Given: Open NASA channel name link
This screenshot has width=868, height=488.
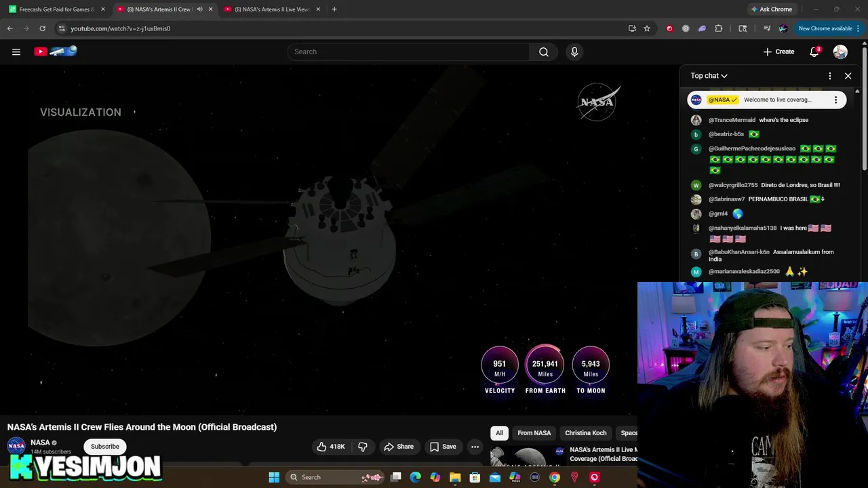Looking at the screenshot, I should 40,443.
